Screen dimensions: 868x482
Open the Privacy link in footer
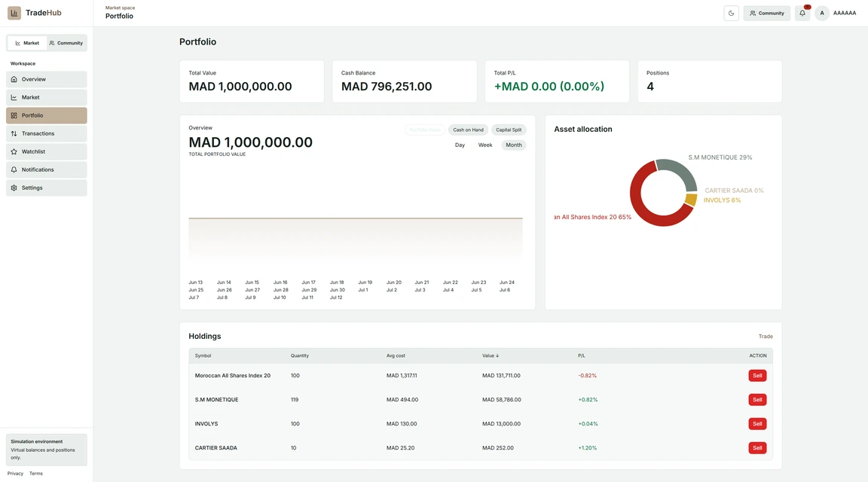click(16, 474)
